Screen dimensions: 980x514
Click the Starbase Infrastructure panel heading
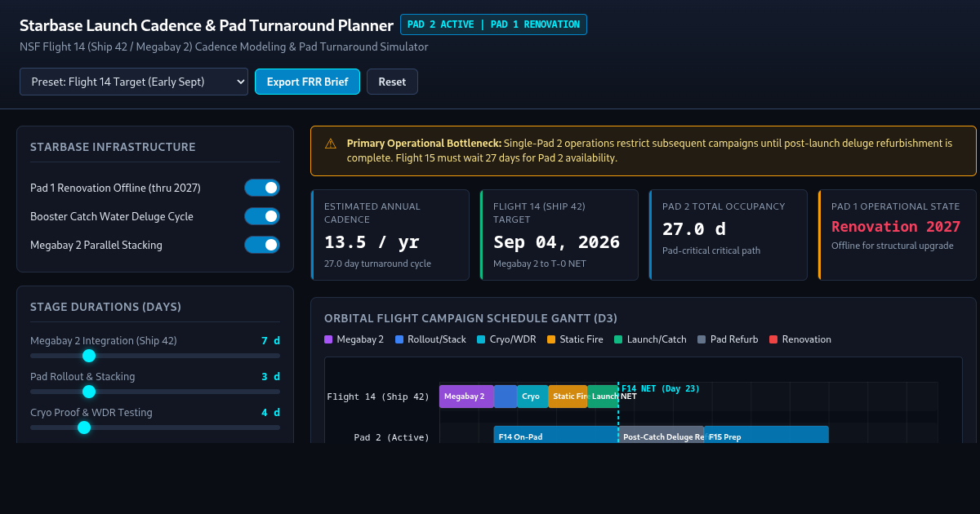[113, 147]
